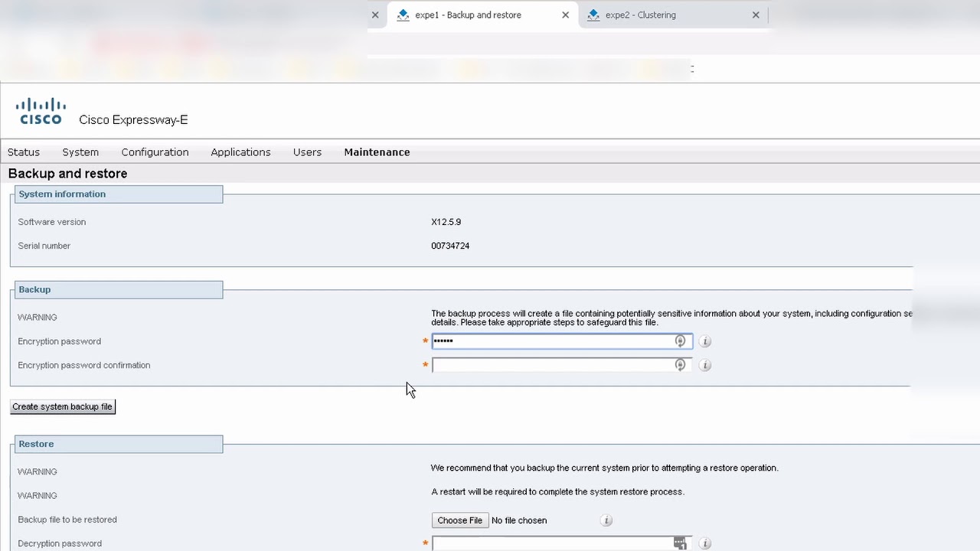Open the System menu

pyautogui.click(x=80, y=152)
